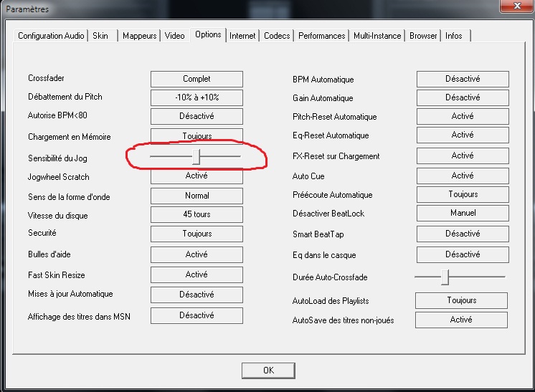Disable Pitch-Reset Automatique option

[x=463, y=116]
